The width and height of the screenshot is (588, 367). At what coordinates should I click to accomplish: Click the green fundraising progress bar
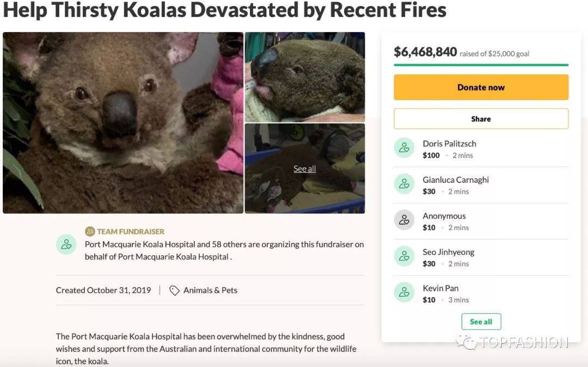481,65
